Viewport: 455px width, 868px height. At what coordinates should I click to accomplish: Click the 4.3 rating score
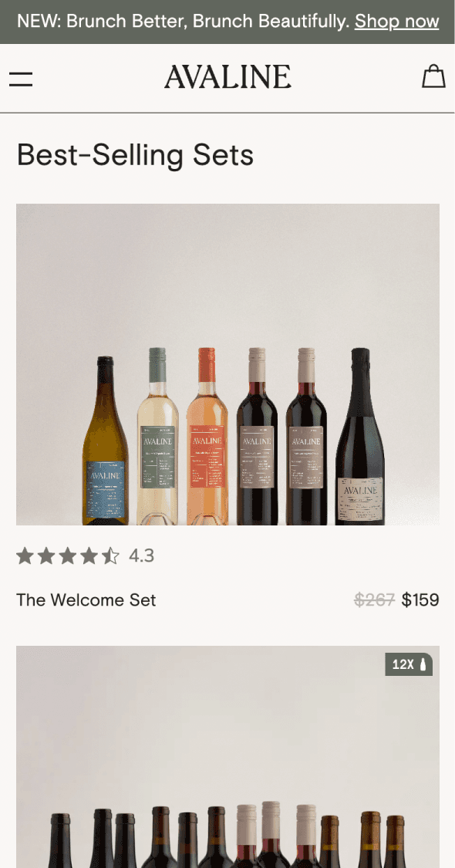(x=142, y=555)
